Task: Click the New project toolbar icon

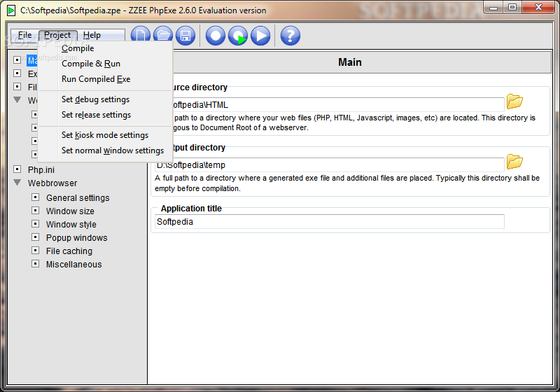Action: [x=141, y=36]
